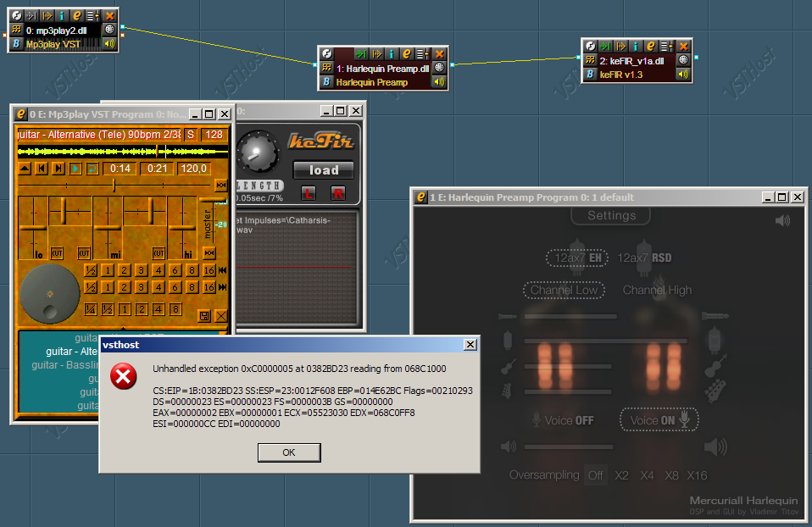This screenshot has height=527, width=812.
Task: Toggle the CUT button right of mi
Action: pyautogui.click(x=159, y=253)
